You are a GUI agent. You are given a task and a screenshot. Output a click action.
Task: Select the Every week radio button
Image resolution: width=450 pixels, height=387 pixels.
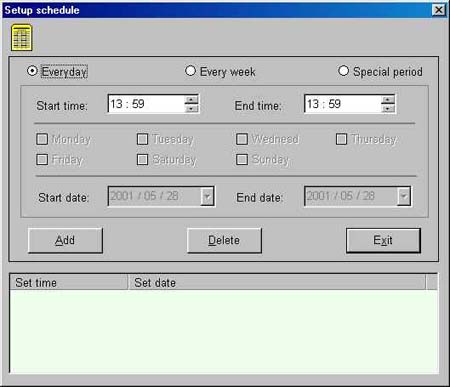(x=190, y=71)
